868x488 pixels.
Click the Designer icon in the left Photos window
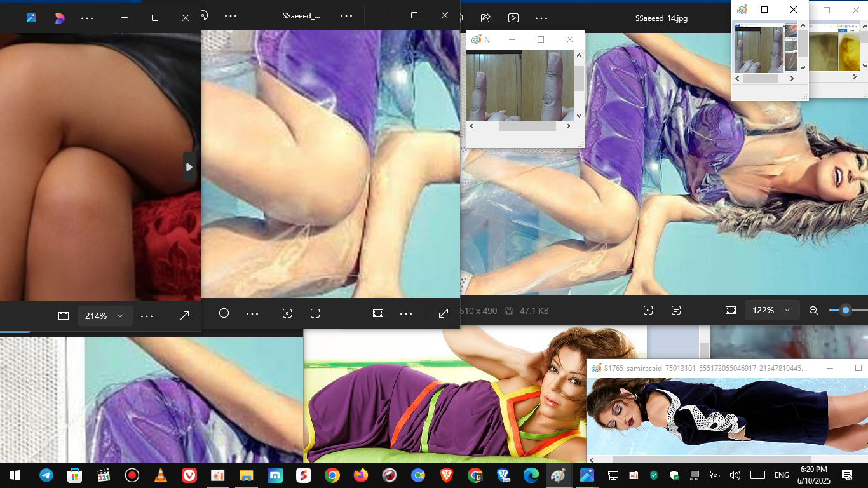[x=59, y=18]
